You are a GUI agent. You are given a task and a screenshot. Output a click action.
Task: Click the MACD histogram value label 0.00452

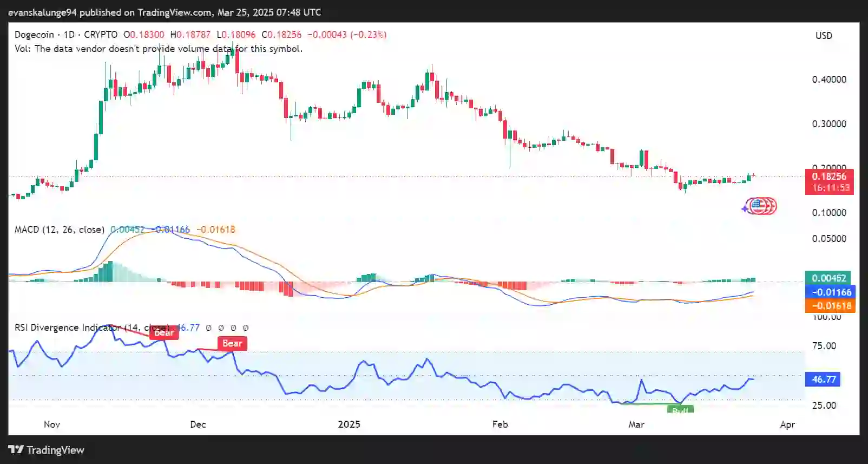(x=828, y=278)
